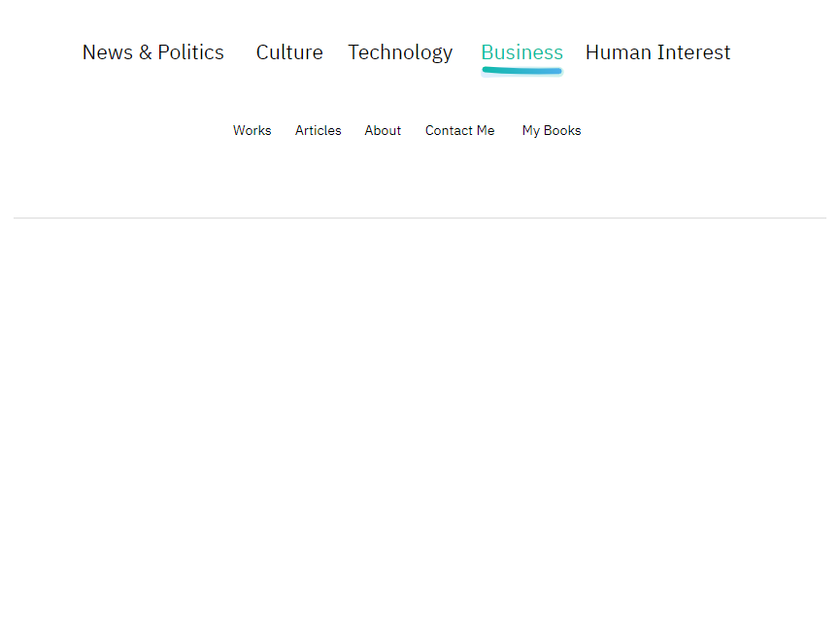Click the word My in the submenu

531,131
